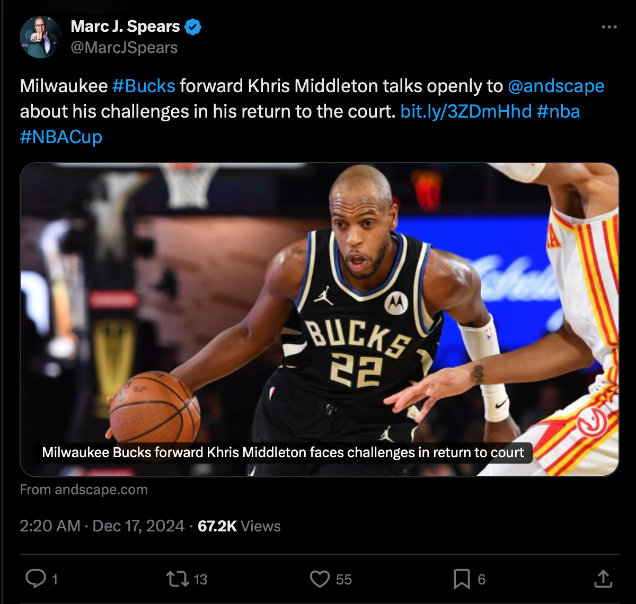Bookmark this tweet with the bookmark icon

462,579
